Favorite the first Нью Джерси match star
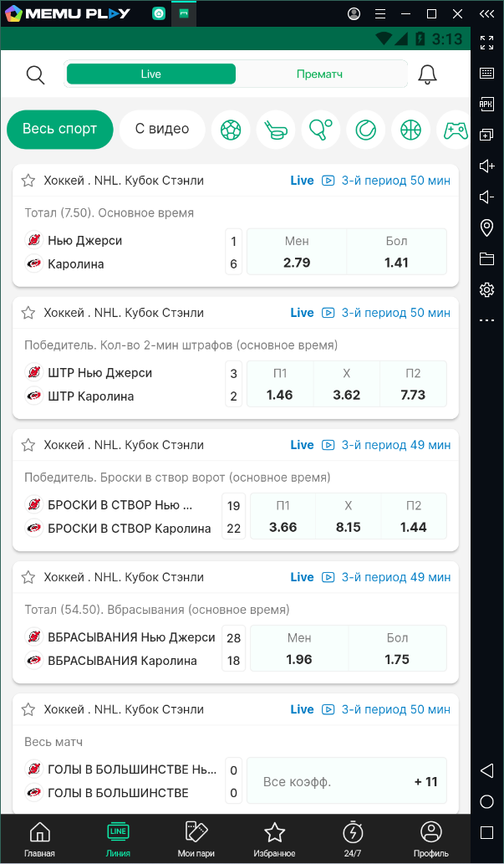 pos(28,181)
